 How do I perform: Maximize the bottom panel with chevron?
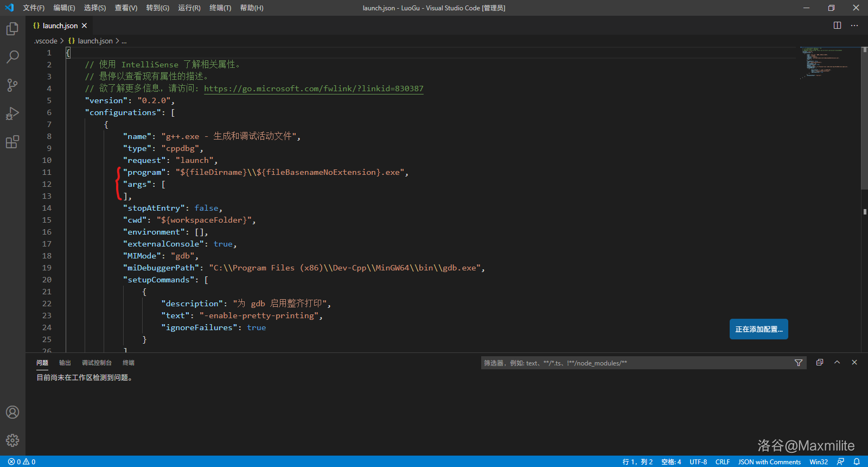837,362
